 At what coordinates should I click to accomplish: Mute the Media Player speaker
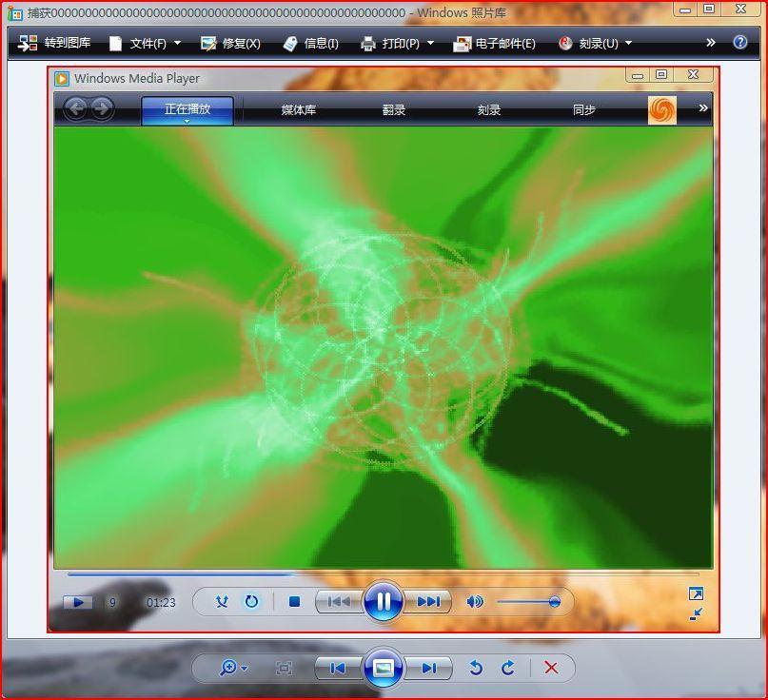pos(474,601)
